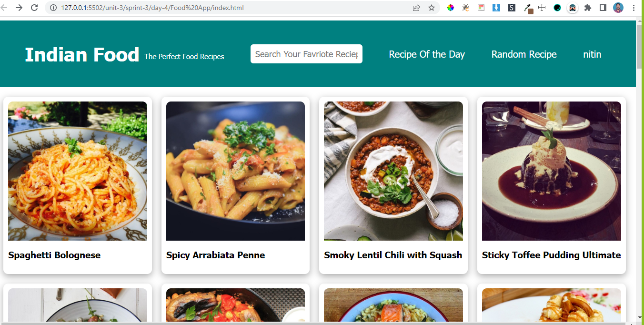Click the Stylus extension icon
Image resolution: width=644 pixels, height=325 pixels.
click(511, 8)
